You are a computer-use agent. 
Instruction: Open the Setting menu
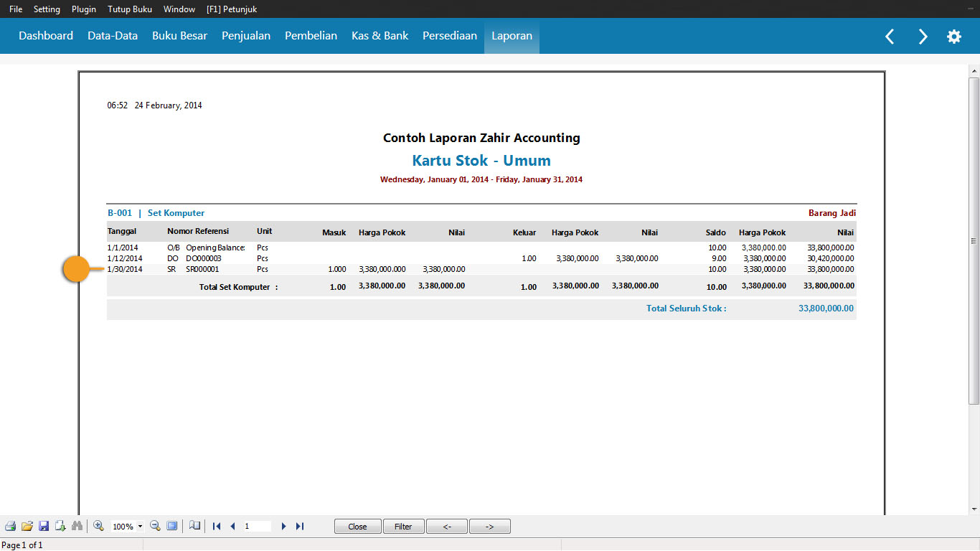[47, 9]
